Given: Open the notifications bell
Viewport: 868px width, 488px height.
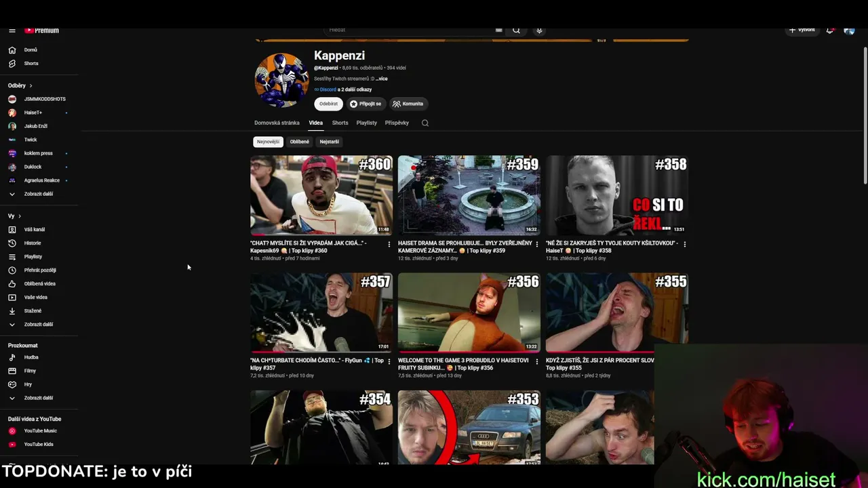Looking at the screenshot, I should click(x=830, y=30).
